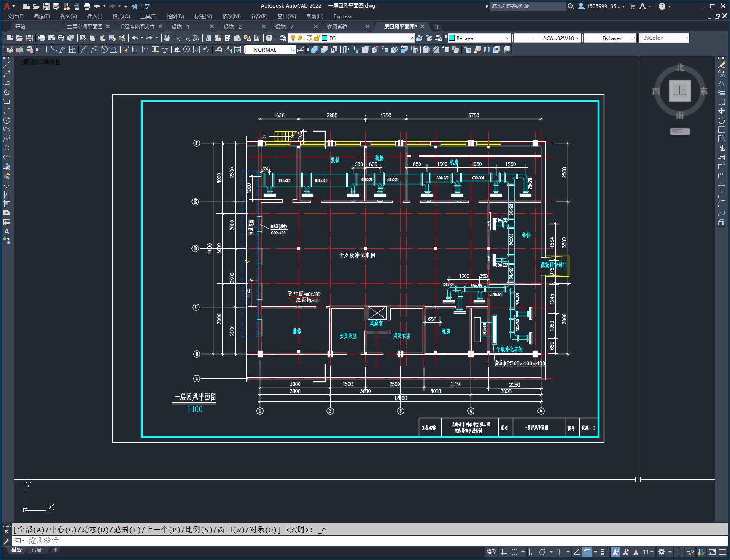Toggle ortho mode in status bar
Screen dimensions: 730x560
[x=532, y=552]
